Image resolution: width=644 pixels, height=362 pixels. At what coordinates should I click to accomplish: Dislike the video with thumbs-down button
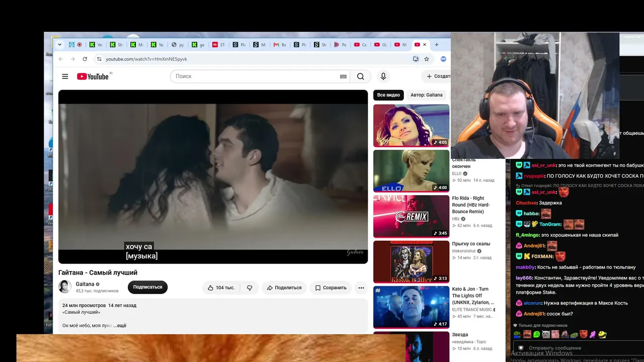pos(250,288)
